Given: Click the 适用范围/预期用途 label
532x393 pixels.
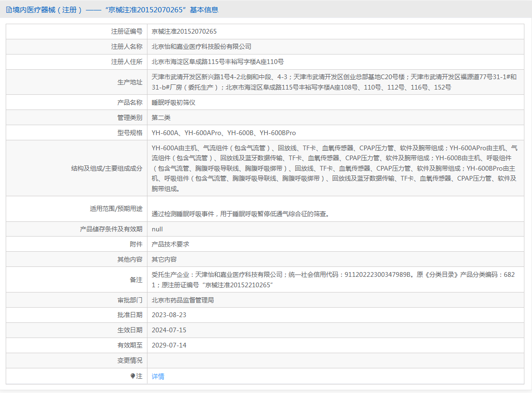Looking at the screenshot, I should [x=116, y=209].
